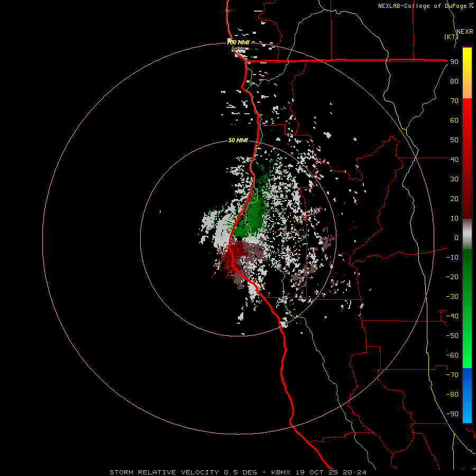Click the -50 value on velocity scale
This screenshot has height=476, width=476.
(452, 336)
